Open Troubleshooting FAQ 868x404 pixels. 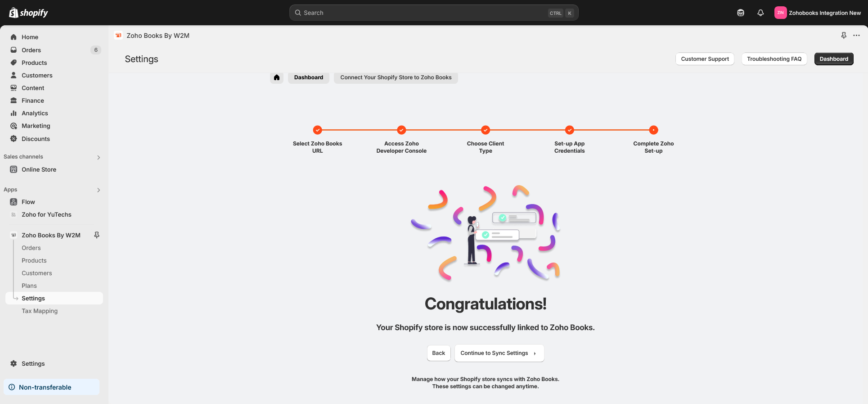[x=774, y=59]
